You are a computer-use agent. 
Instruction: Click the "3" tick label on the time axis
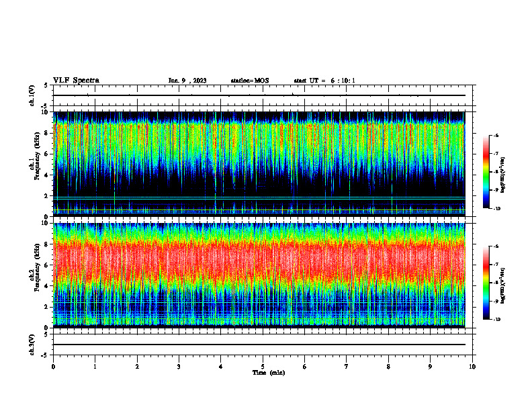pos(179,367)
